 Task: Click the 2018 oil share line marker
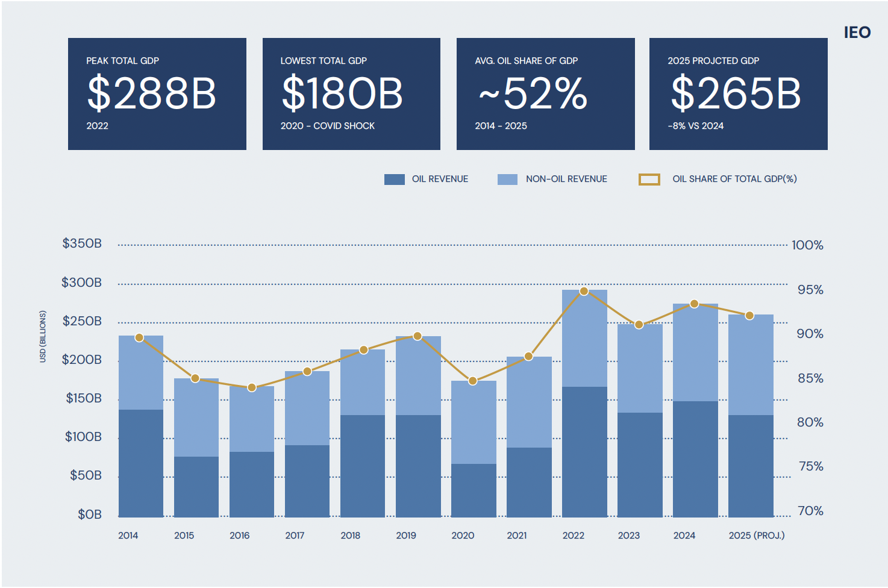pyautogui.click(x=364, y=350)
